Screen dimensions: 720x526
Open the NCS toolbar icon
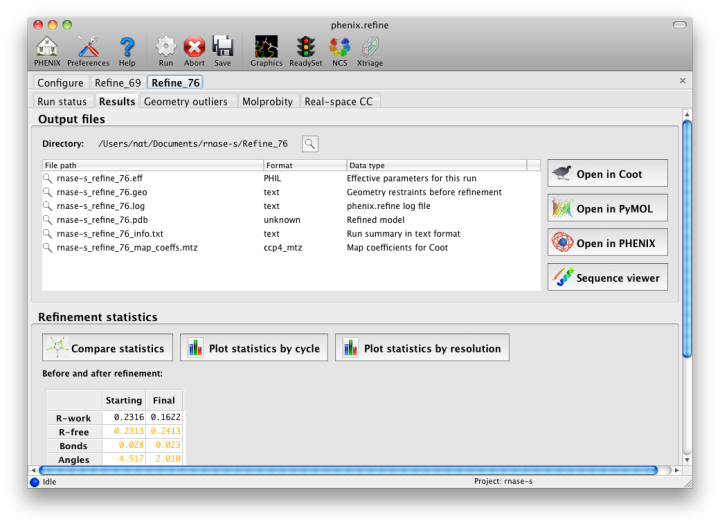[340, 47]
